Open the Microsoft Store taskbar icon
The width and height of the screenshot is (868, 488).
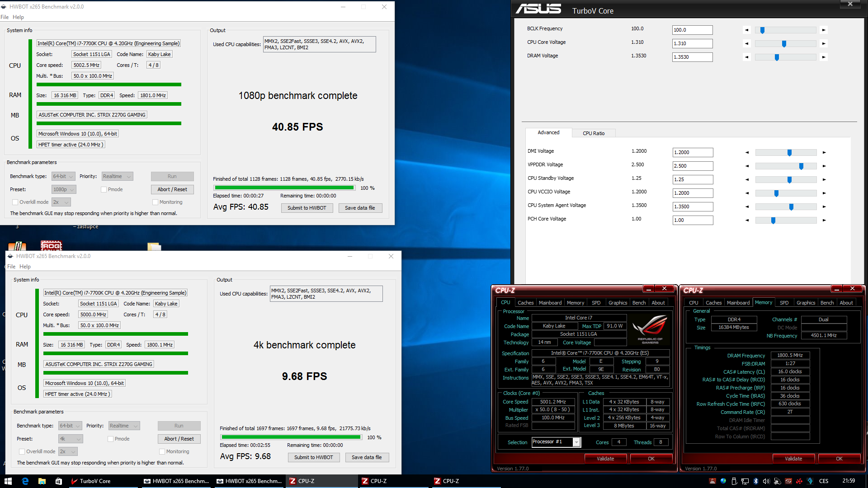[59, 481]
